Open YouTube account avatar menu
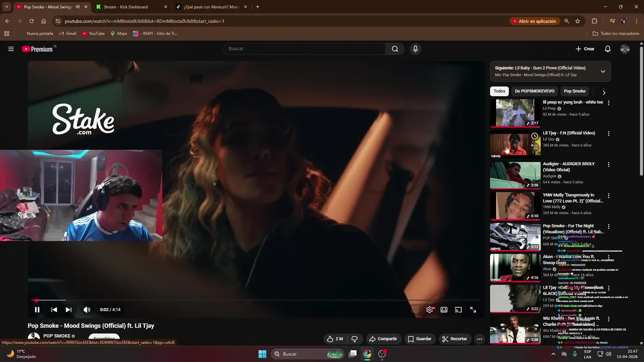 625,49
